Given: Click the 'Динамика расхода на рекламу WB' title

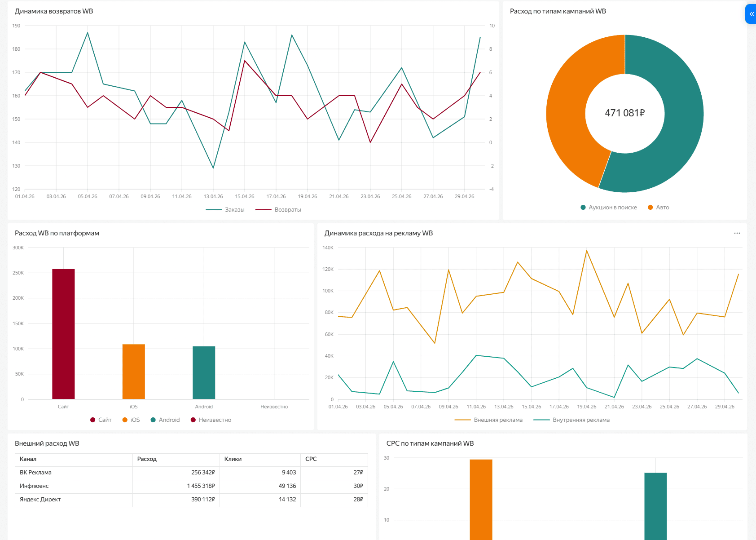Looking at the screenshot, I should coord(379,233).
